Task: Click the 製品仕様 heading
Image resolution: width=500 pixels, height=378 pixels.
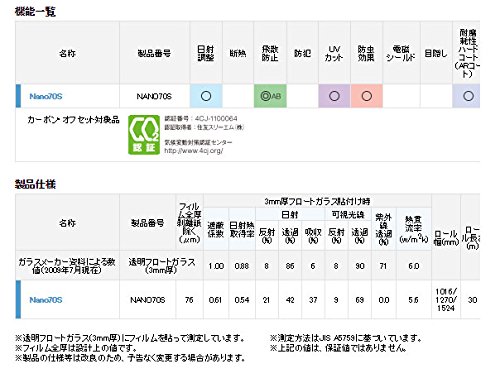Action: coord(35,184)
